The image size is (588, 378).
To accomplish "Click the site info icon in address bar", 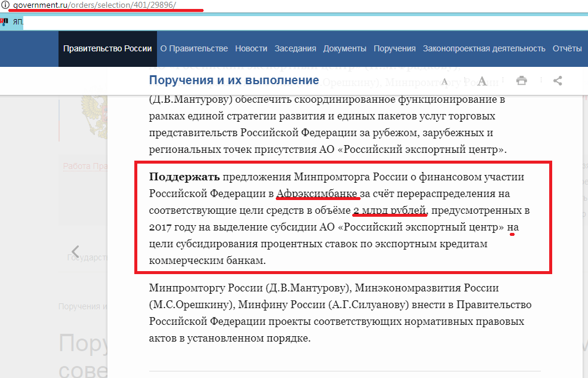I will click(x=5, y=5).
